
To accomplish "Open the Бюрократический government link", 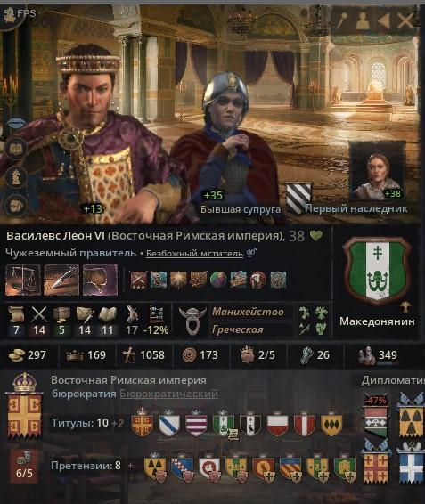I will pyautogui.click(x=169, y=394).
